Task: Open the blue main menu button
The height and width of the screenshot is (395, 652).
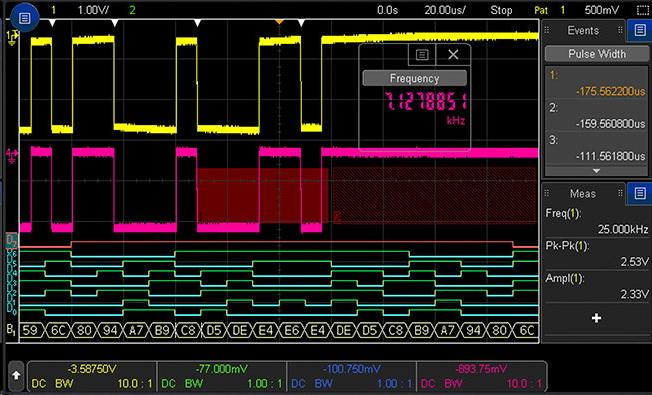Action: pyautogui.click(x=25, y=18)
